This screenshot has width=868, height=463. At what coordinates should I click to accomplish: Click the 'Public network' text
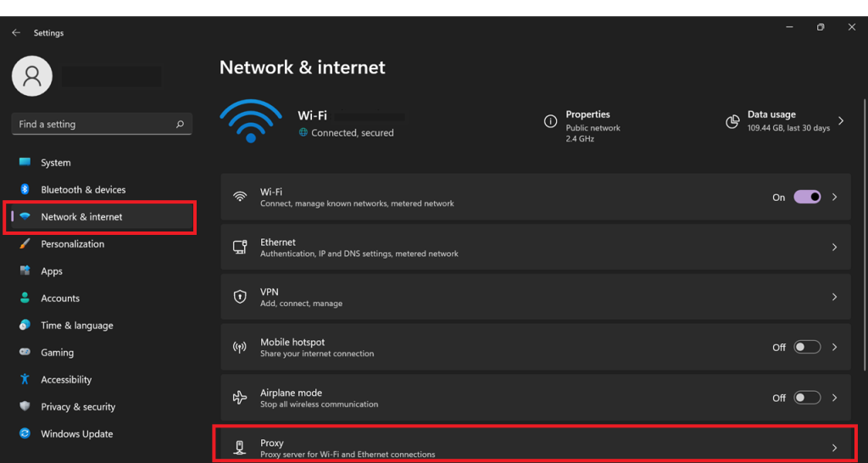pos(593,128)
